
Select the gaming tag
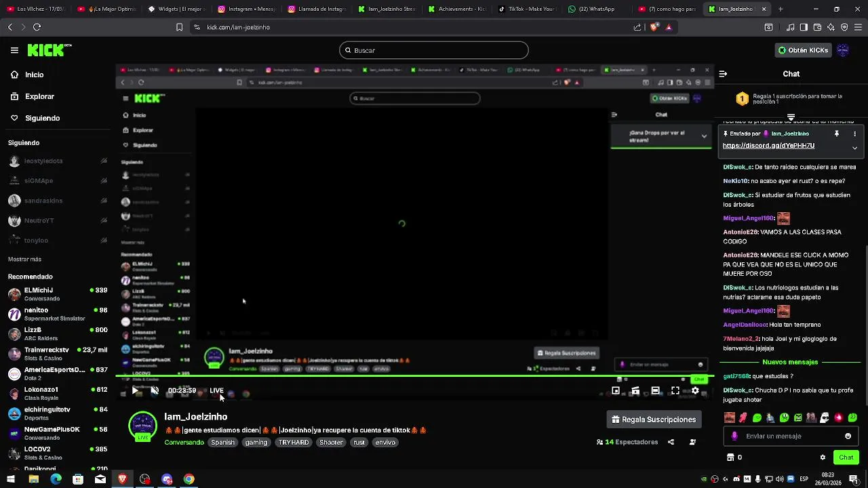pyautogui.click(x=256, y=442)
